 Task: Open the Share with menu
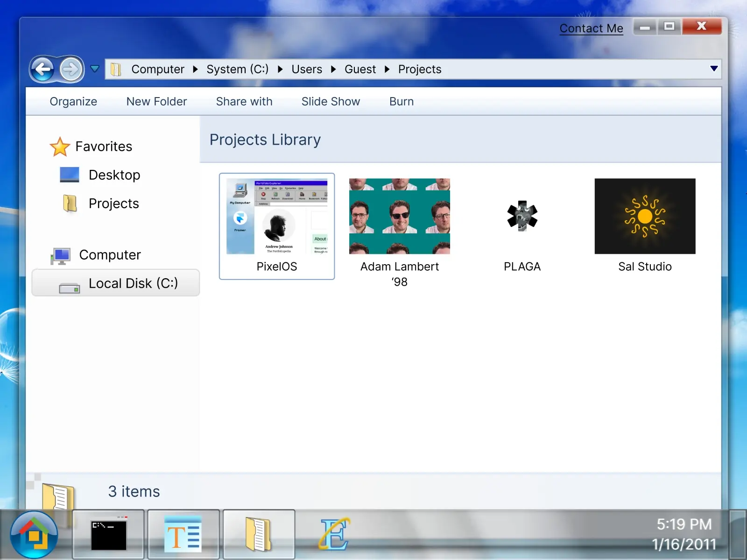coord(244,101)
